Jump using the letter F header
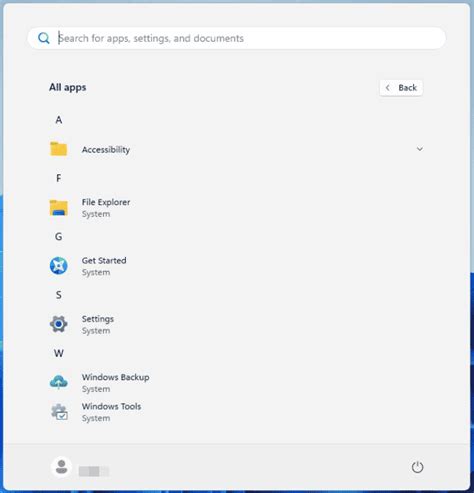 59,178
